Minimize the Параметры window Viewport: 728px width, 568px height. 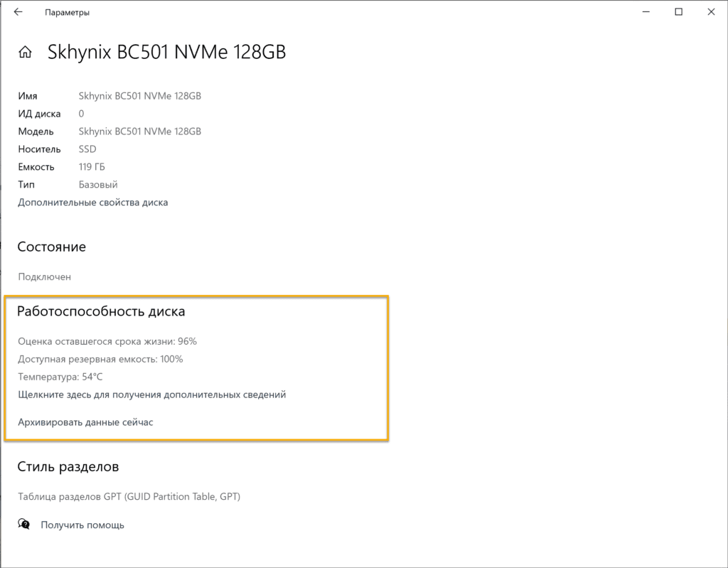tap(646, 12)
